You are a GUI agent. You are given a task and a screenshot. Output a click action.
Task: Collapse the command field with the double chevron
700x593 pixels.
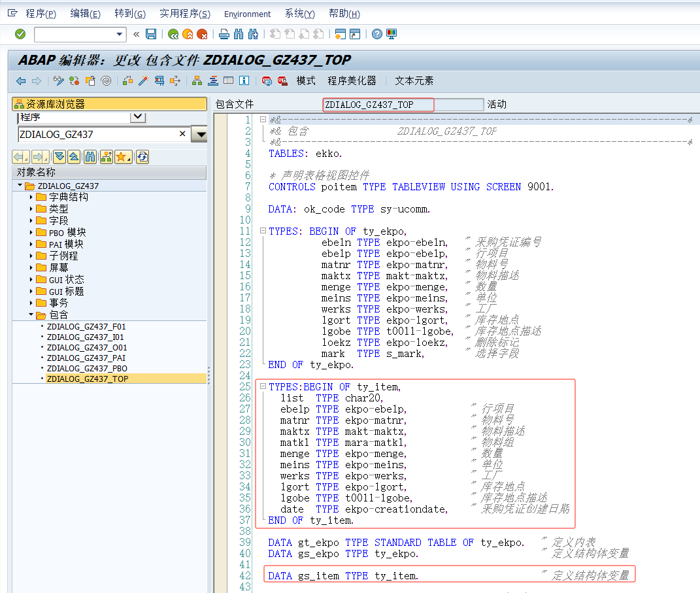coord(136,34)
